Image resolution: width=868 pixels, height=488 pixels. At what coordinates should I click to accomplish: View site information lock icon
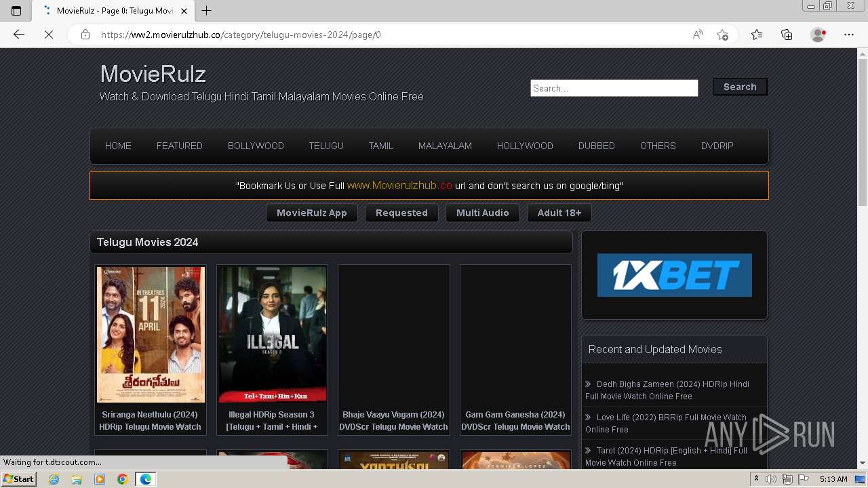tap(85, 35)
